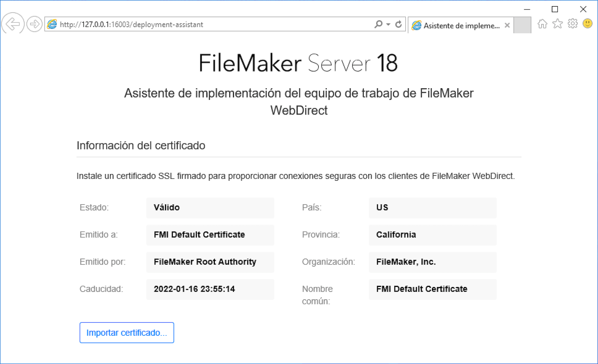Click the Estado label
Viewport: 598px width, 364px height.
coord(94,208)
